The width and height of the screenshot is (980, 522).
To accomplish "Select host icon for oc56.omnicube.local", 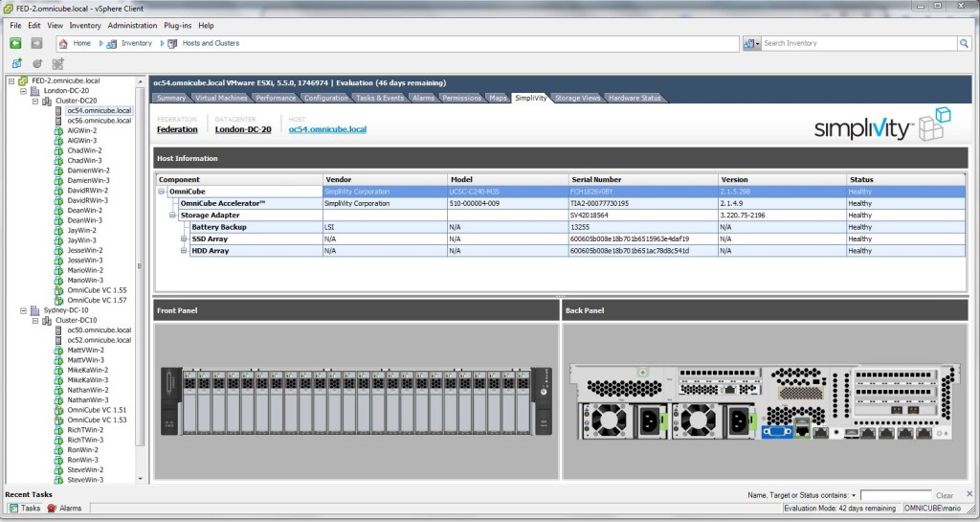I will 58,121.
